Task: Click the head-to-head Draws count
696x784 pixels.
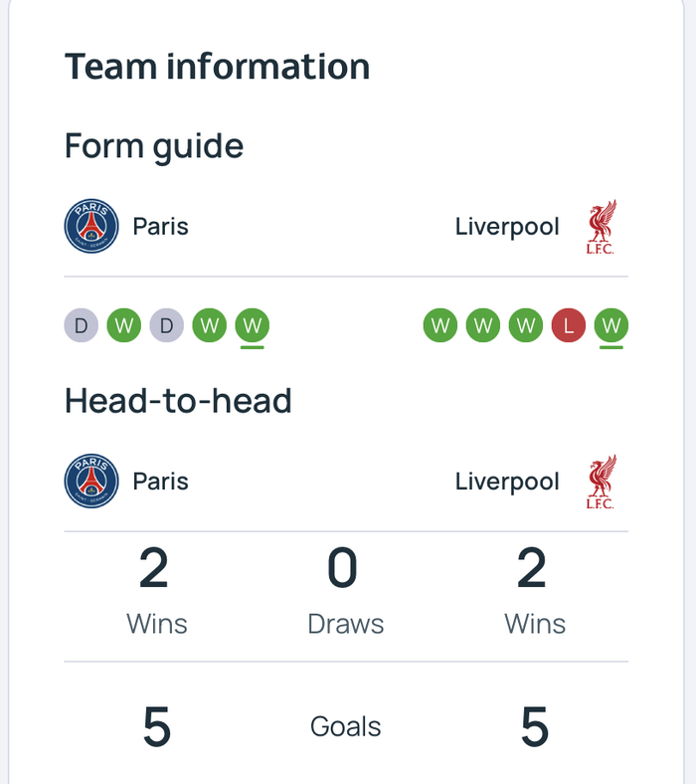Action: coord(343,569)
